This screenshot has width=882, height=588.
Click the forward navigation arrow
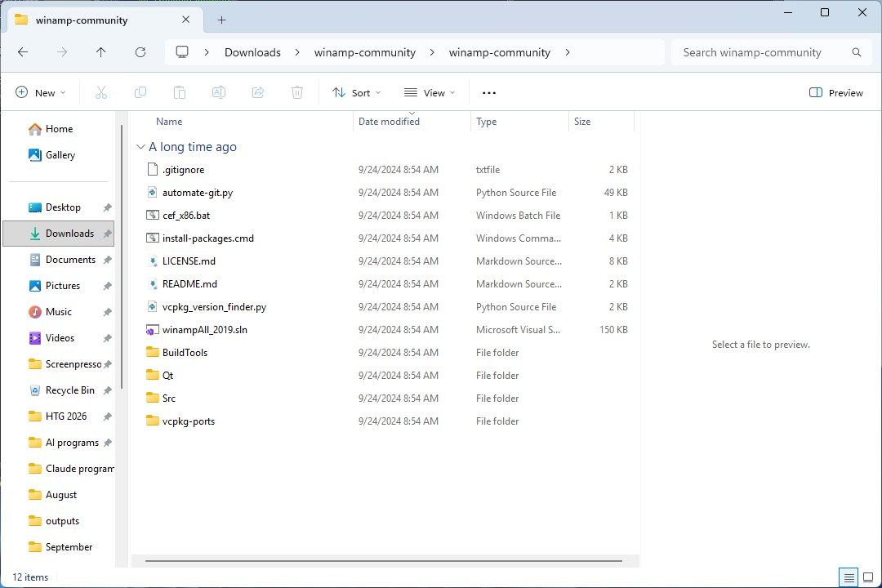point(62,52)
